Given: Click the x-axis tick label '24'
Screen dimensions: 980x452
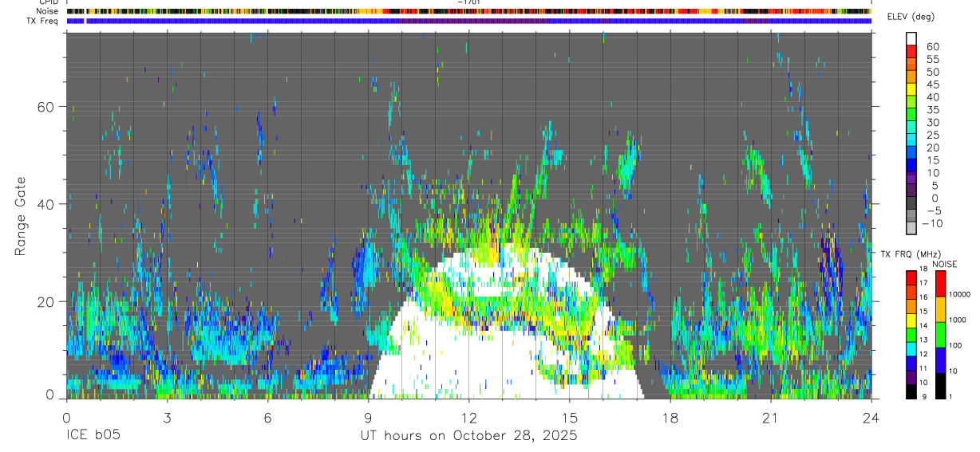Looking at the screenshot, I should pos(871,417).
